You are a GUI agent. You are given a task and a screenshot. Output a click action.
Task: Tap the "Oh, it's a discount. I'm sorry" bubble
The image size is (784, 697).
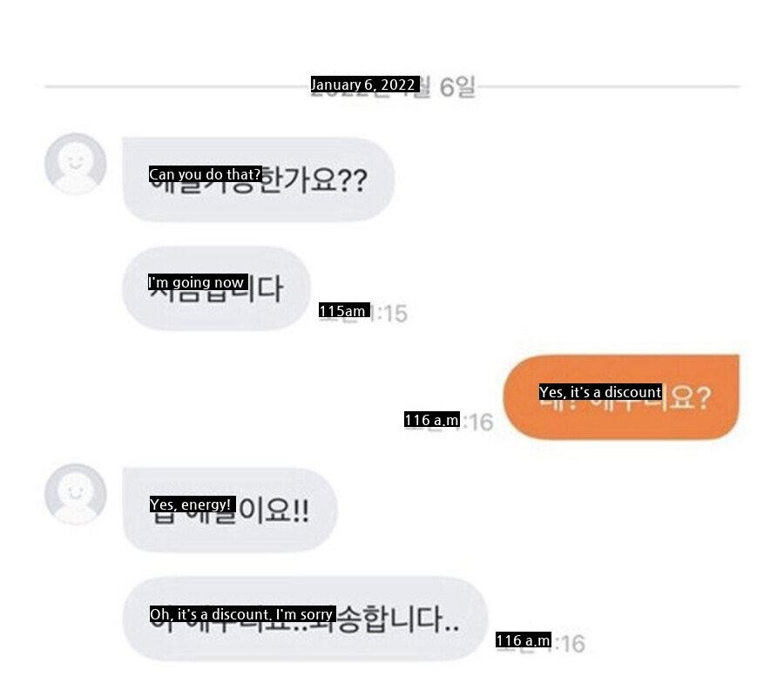tap(305, 619)
